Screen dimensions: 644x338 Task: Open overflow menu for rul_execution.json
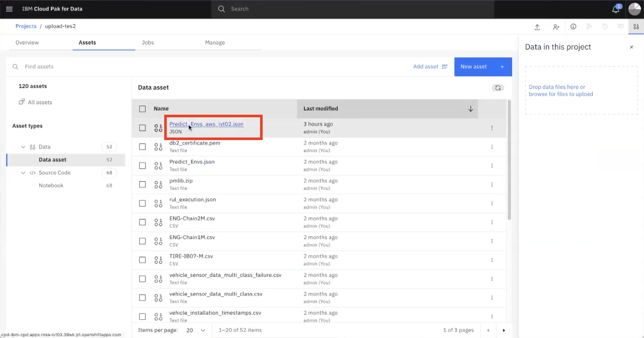(x=492, y=203)
